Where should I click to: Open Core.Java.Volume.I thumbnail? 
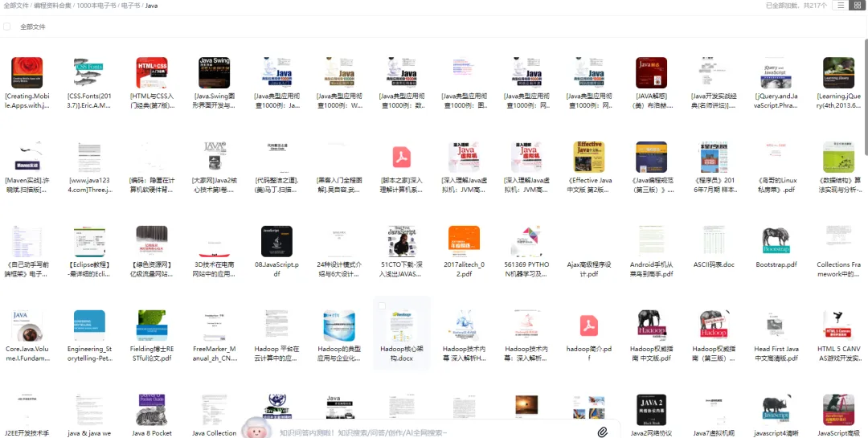27,325
